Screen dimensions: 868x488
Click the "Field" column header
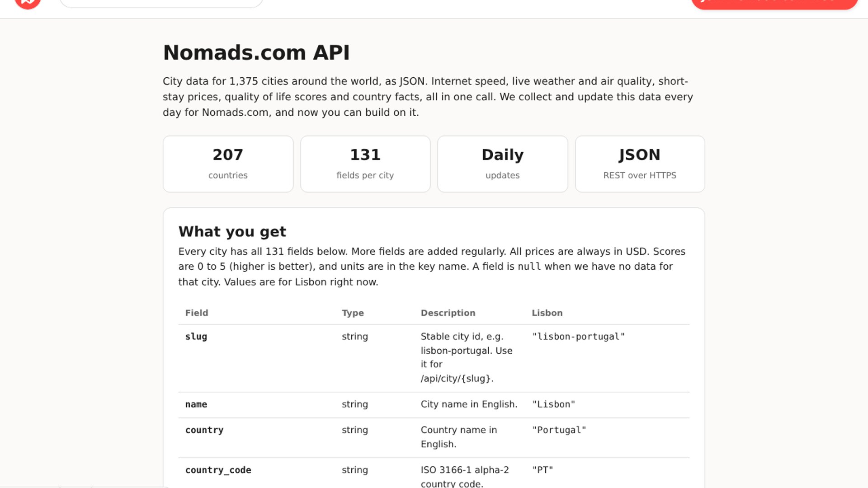197,313
